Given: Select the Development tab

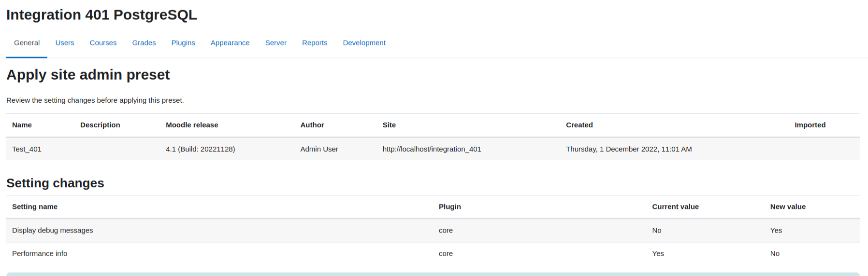Looking at the screenshot, I should pos(364,43).
